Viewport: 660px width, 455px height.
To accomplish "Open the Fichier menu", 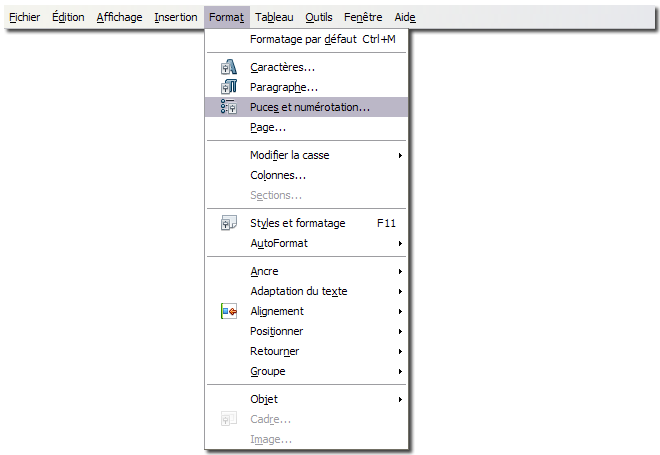I will click(x=24, y=17).
